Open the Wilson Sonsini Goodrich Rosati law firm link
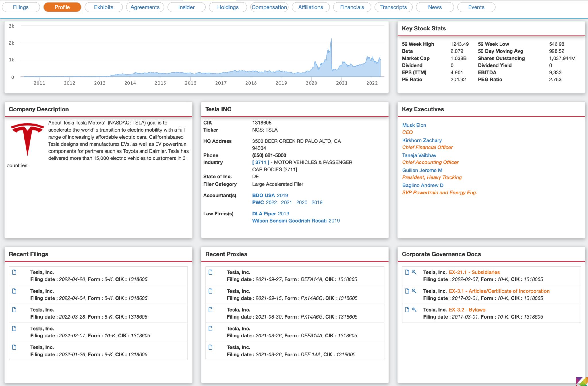 click(289, 221)
